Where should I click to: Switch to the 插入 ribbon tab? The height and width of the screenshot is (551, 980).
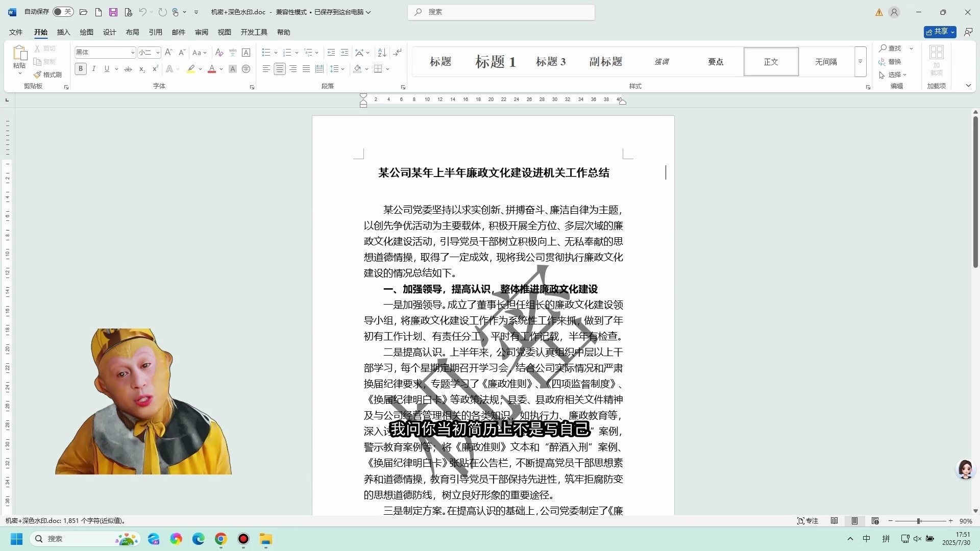click(x=63, y=32)
